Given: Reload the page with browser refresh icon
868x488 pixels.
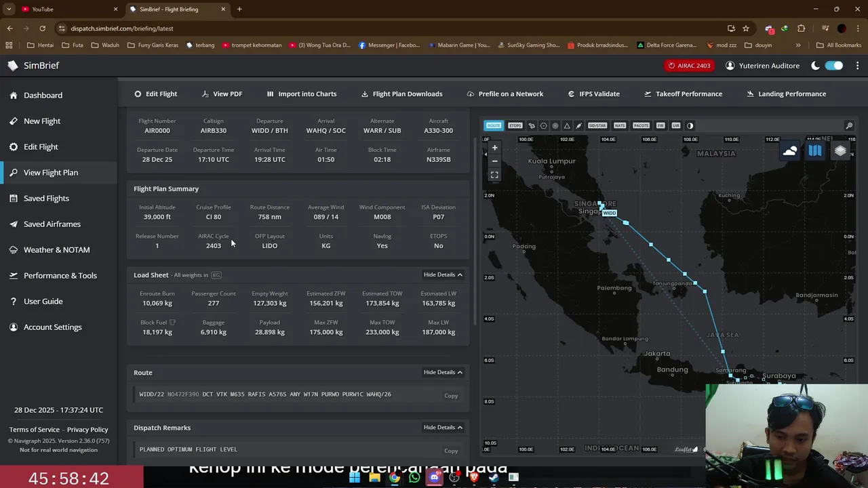Looking at the screenshot, I should [x=42, y=28].
